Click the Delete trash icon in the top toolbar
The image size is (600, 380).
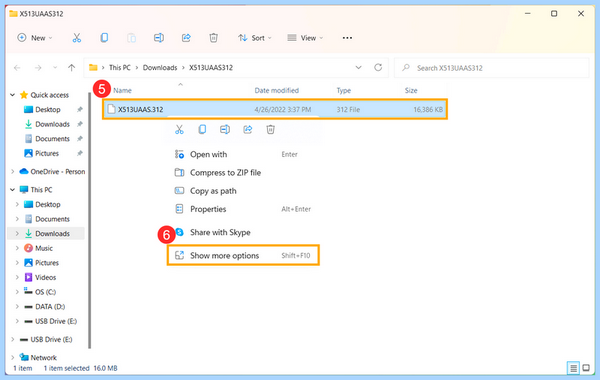tap(214, 38)
